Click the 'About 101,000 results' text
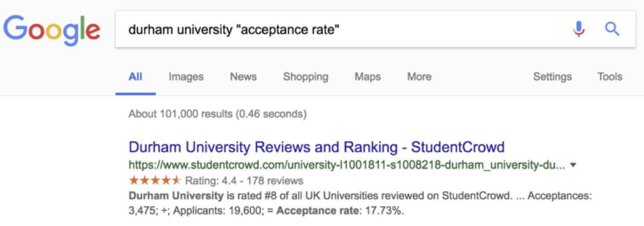The width and height of the screenshot is (644, 226). 217,114
